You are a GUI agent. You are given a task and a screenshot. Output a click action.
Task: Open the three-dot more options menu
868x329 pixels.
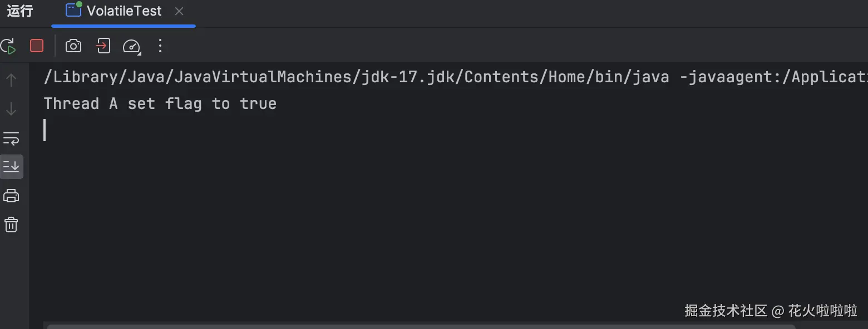pos(160,46)
